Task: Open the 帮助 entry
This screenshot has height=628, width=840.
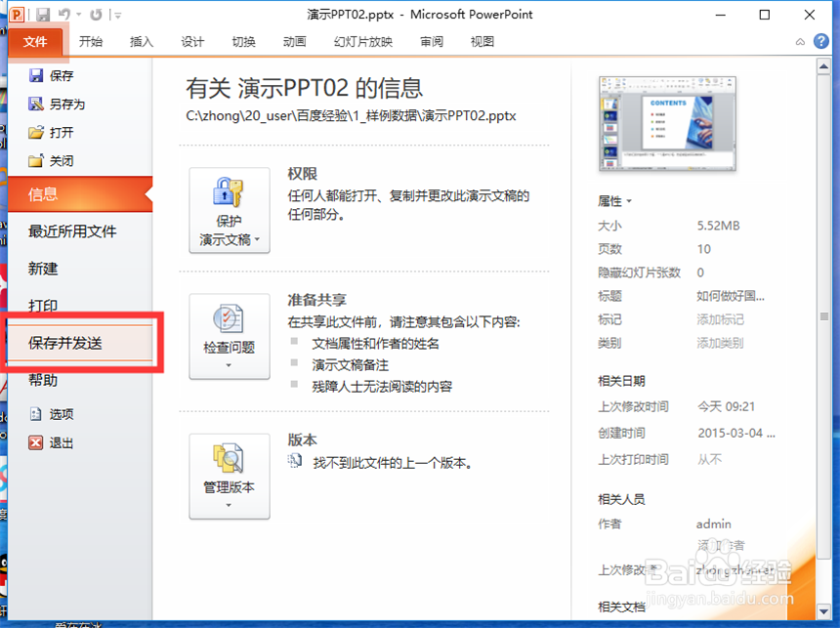Action: [43, 381]
